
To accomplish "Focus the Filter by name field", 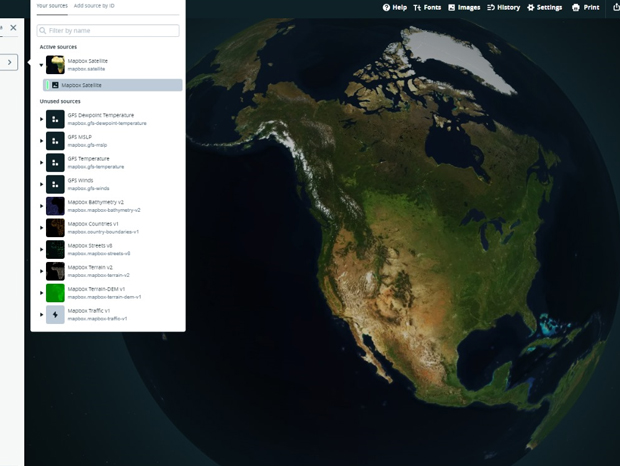I will coord(108,30).
